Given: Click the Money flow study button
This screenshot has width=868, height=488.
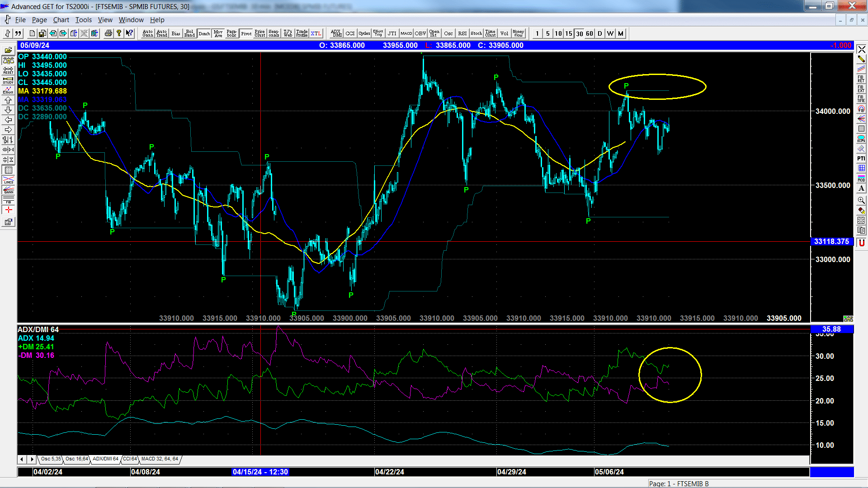Looking at the screenshot, I should (x=518, y=33).
